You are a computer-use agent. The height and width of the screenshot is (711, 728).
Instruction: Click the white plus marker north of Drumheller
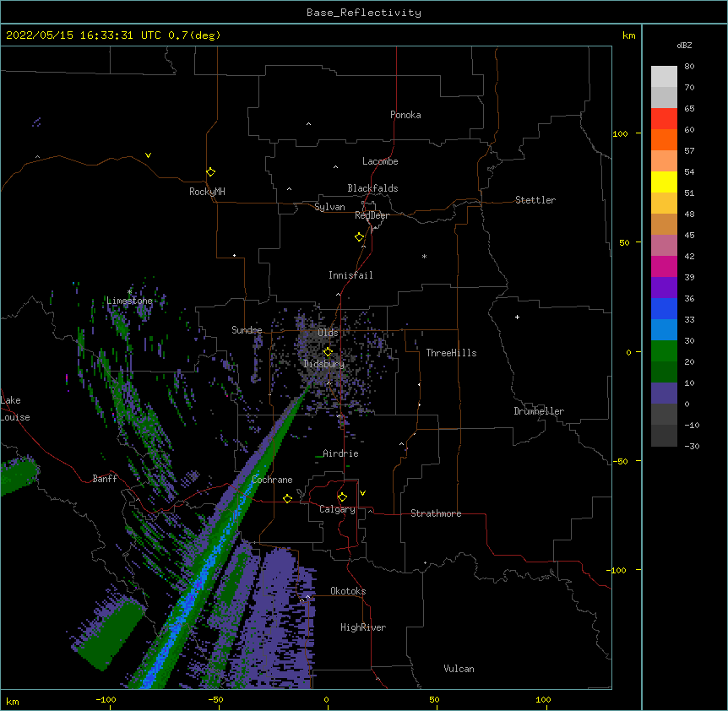(517, 317)
